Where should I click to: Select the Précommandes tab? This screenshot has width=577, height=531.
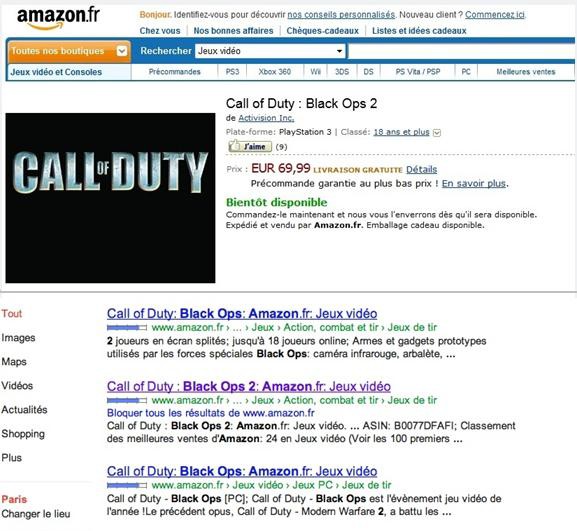tap(174, 72)
